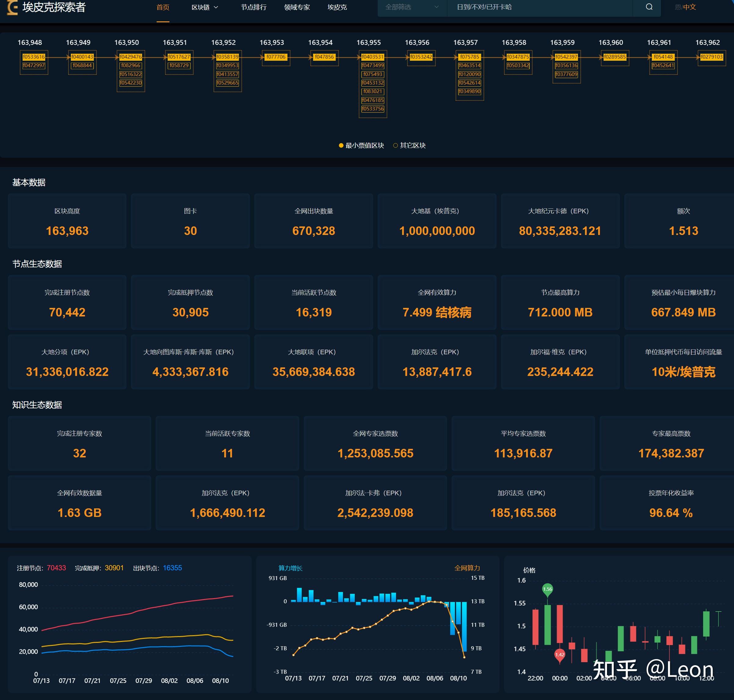This screenshot has height=700, width=734.
Task: Open the 首页 tab
Action: 163,7
